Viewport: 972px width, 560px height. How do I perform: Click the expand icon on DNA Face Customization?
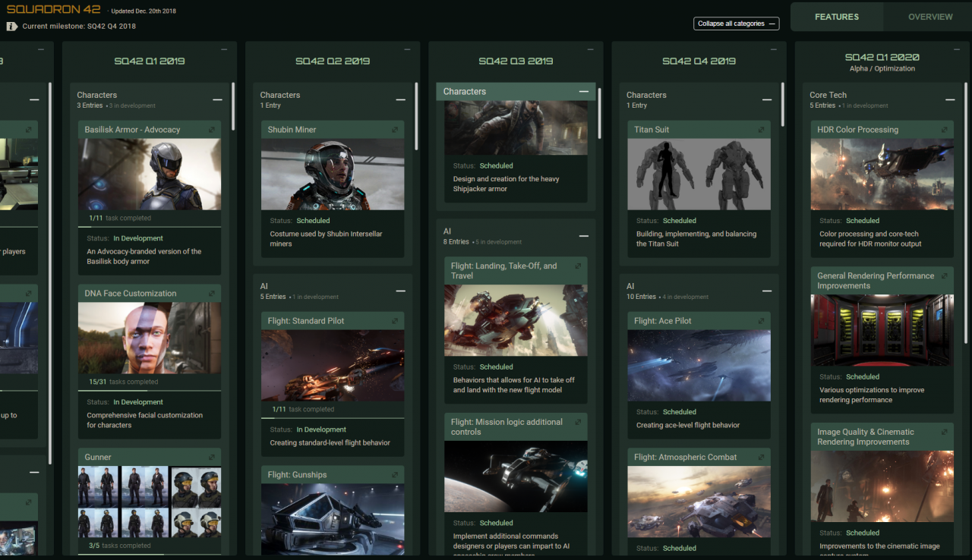(211, 294)
